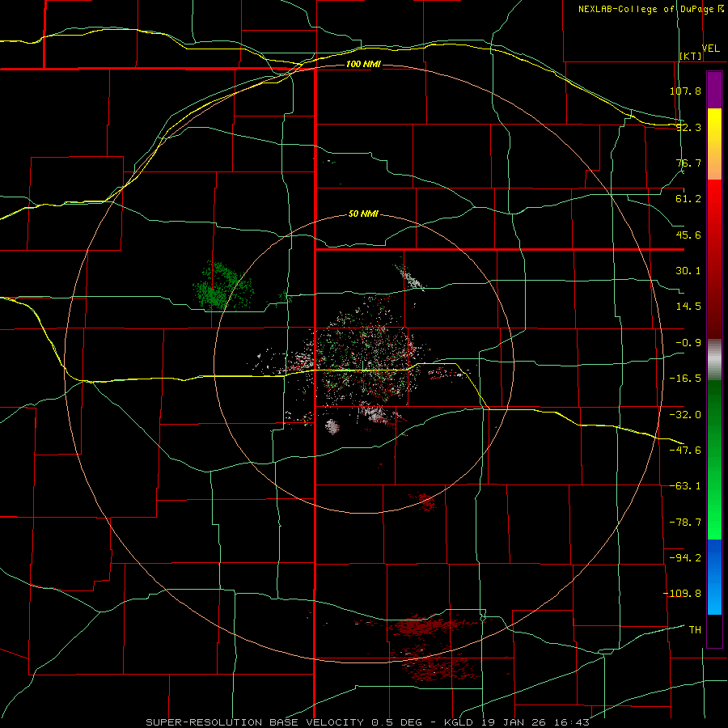Click the green velocity echo patch west of radar
The image size is (728, 728).
click(223, 286)
